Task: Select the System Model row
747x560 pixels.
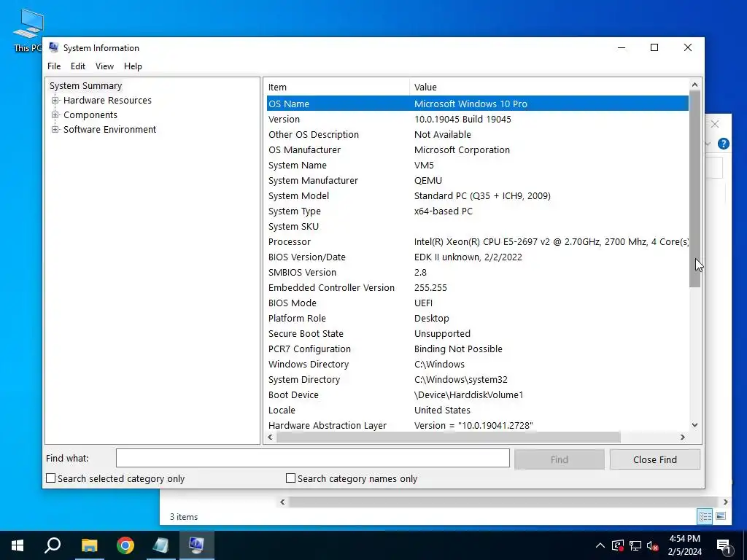Action: tap(477, 195)
